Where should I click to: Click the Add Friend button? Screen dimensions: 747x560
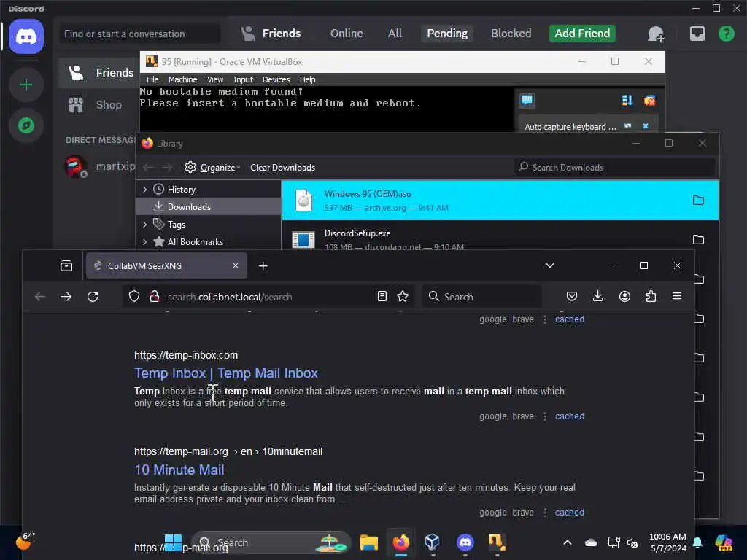(582, 34)
